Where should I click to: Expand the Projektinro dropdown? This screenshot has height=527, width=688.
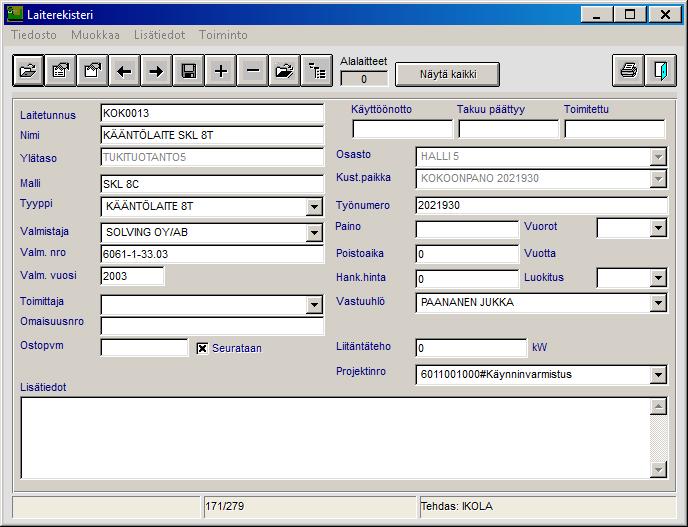click(658, 375)
